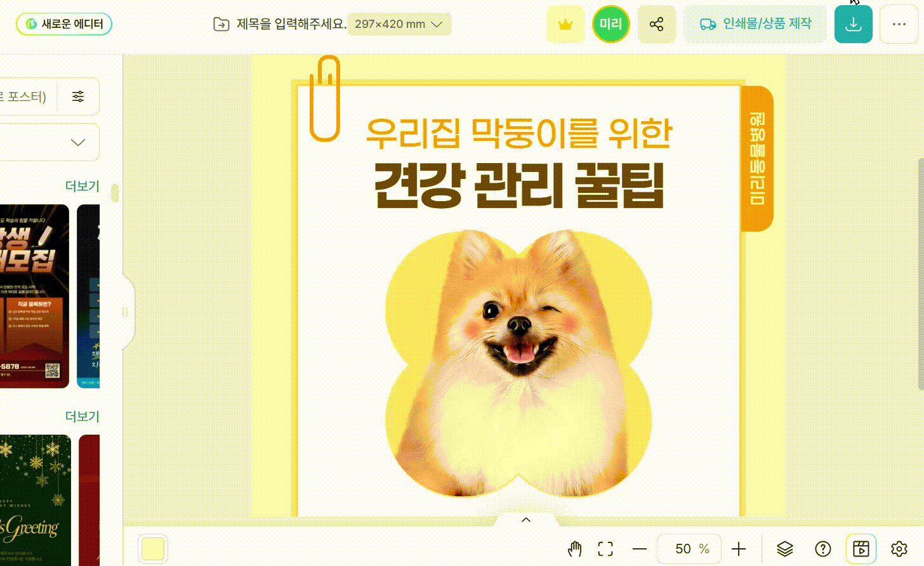Open the share icon button
The image size is (924, 566).
coord(656,25)
